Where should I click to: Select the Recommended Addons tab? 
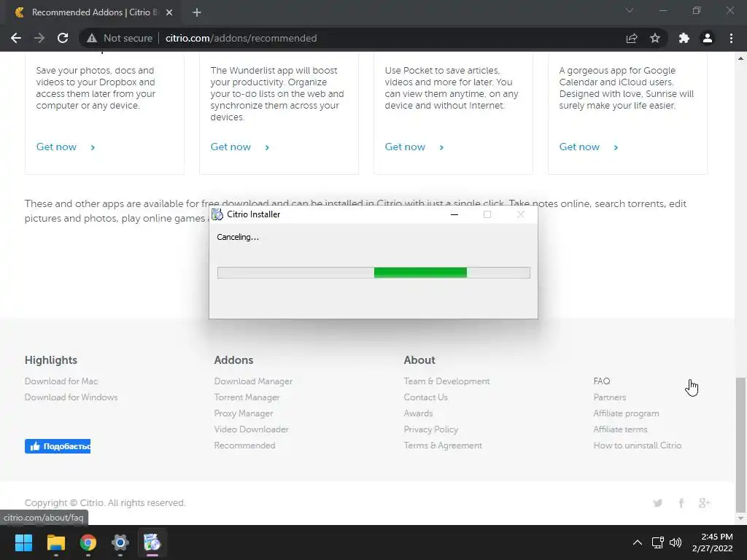pos(93,12)
